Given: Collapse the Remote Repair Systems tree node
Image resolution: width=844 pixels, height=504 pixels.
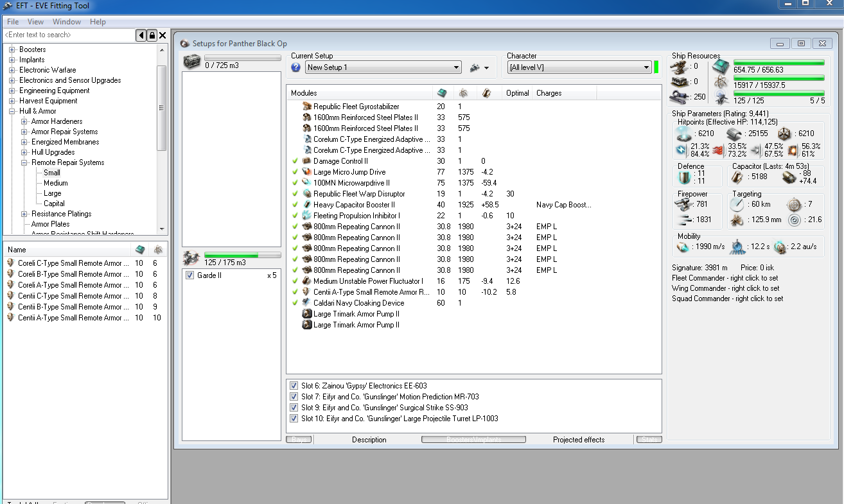Looking at the screenshot, I should (x=24, y=162).
